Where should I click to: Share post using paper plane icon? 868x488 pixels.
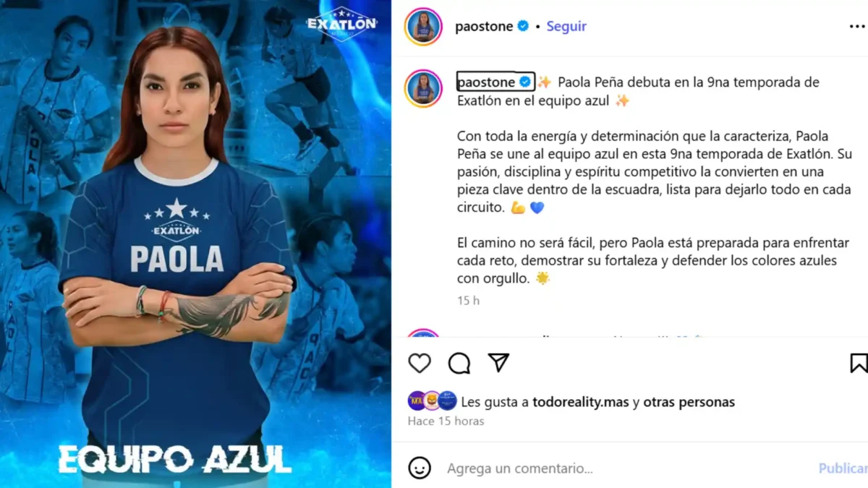[x=498, y=362]
